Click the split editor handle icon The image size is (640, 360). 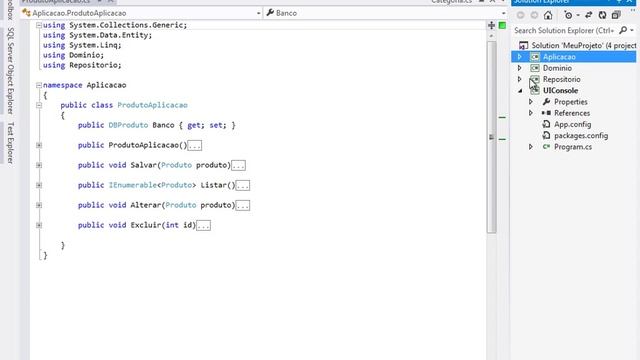[491, 25]
